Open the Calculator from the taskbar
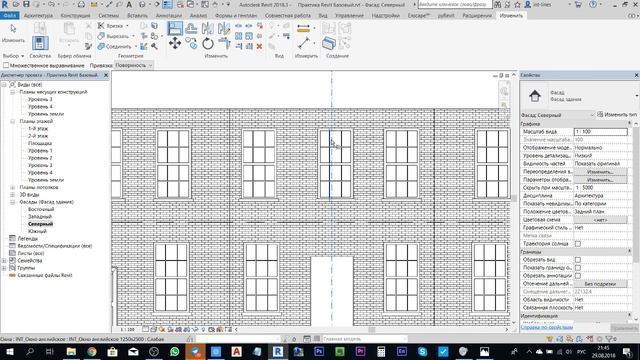The image size is (640, 360). click(381, 351)
